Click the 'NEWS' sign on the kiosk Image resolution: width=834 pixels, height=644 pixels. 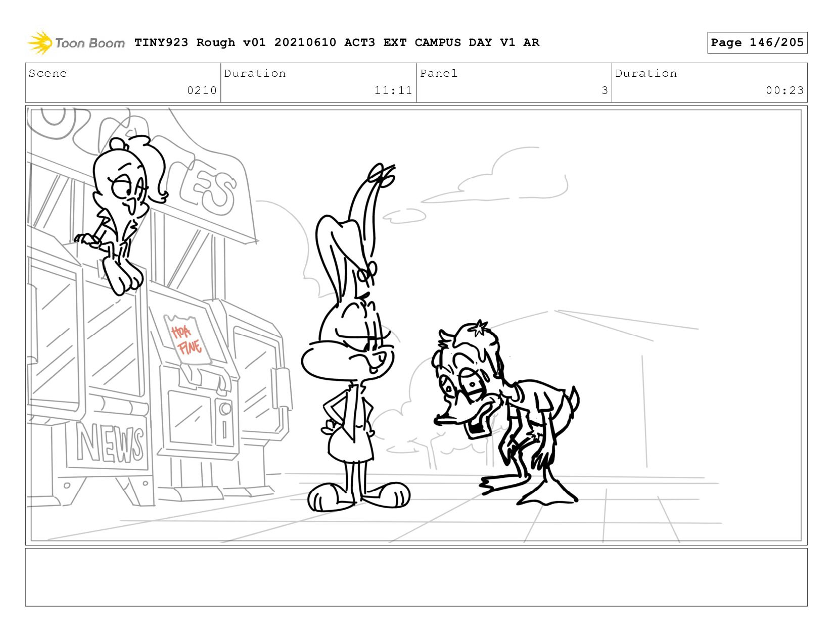pos(110,443)
